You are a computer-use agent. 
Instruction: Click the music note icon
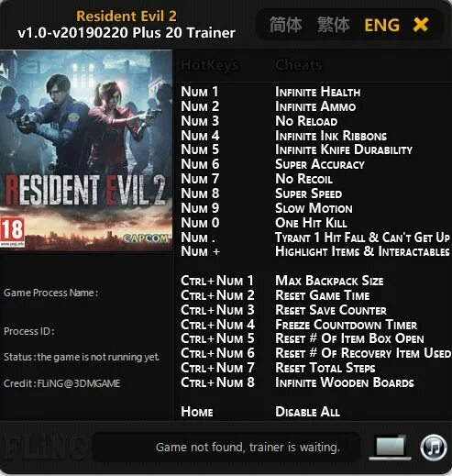434,448
